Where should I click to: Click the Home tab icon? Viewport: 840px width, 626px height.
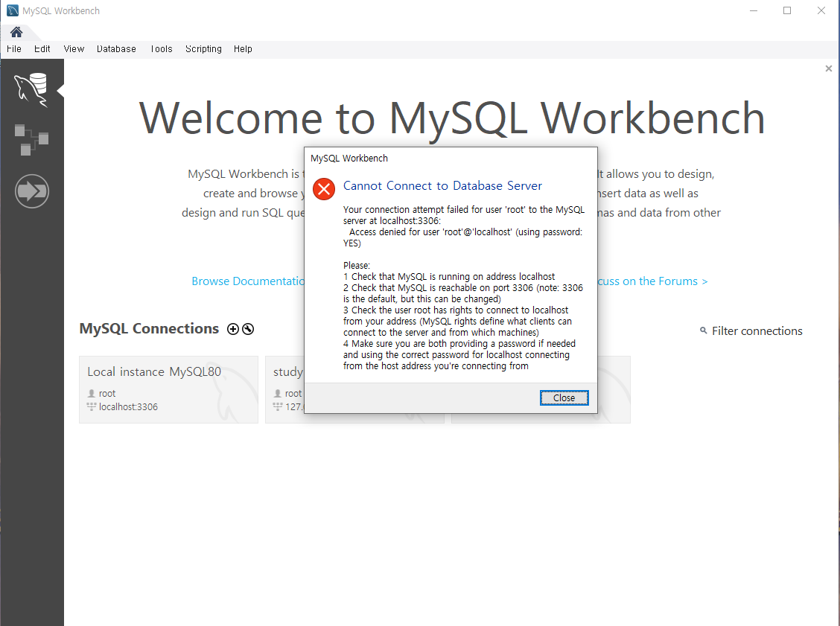tap(16, 32)
